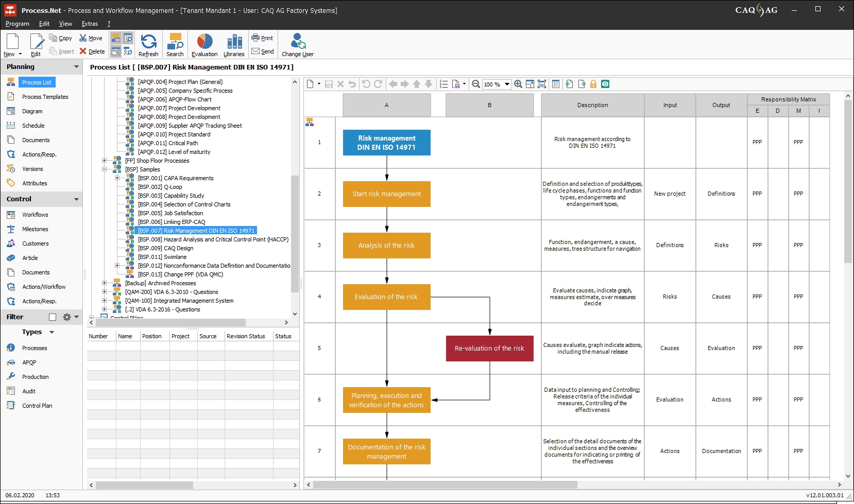Viewport: 854px width, 504px height.
Task: Click the Move scissors icon
Action: tap(83, 38)
